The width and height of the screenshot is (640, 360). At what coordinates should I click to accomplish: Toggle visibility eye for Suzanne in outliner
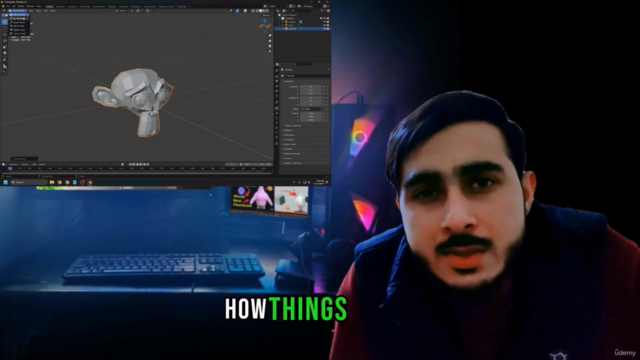click(x=324, y=29)
